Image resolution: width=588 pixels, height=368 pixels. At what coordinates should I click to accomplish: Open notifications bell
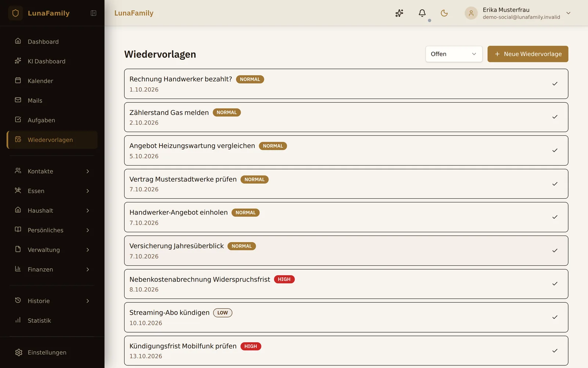[x=422, y=13]
